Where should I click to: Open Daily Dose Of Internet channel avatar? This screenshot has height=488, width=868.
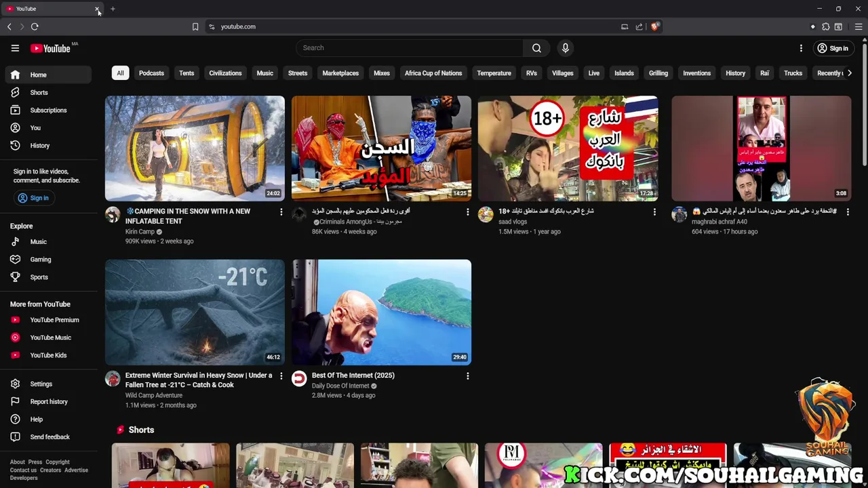click(299, 379)
